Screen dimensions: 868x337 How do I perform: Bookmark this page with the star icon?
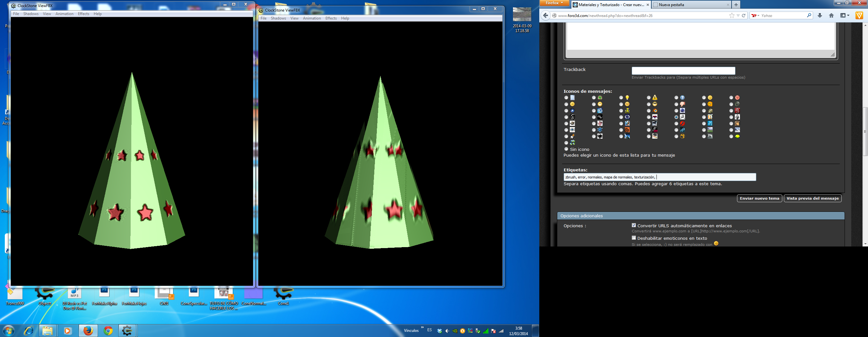(x=732, y=15)
